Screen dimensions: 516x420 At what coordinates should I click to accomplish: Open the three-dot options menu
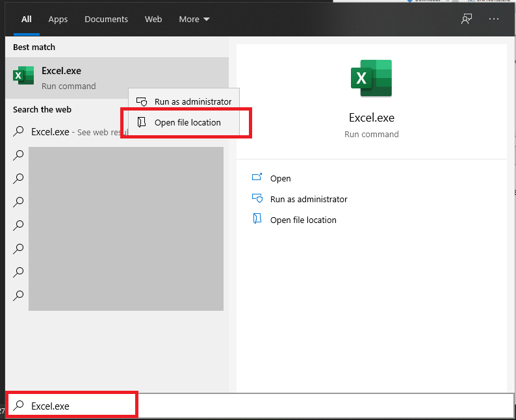pos(494,19)
